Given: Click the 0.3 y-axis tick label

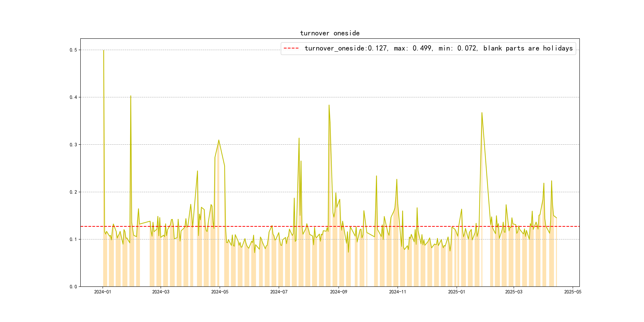Looking at the screenshot, I should click(x=73, y=145).
